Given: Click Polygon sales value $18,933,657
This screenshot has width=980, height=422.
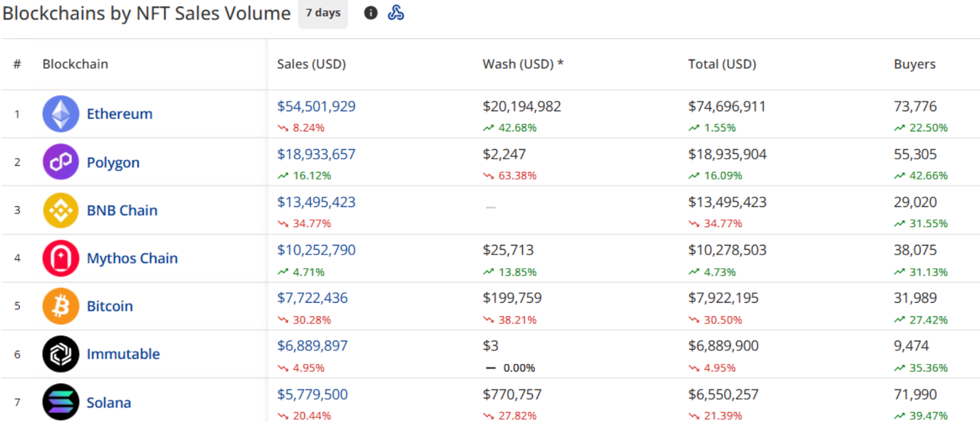Looking at the screenshot, I should pyautogui.click(x=316, y=154).
